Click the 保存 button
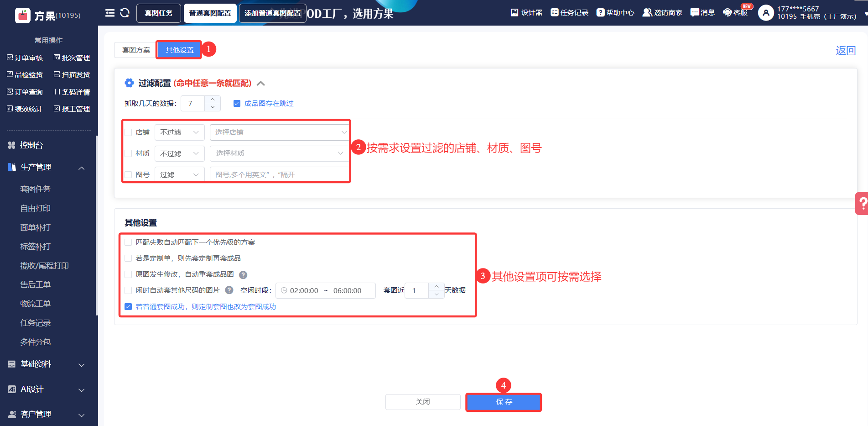This screenshot has height=426, width=868. pos(504,402)
